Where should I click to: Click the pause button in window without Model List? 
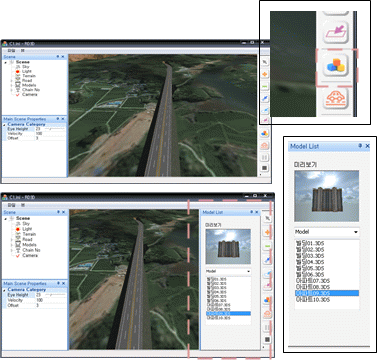(x=265, y=157)
